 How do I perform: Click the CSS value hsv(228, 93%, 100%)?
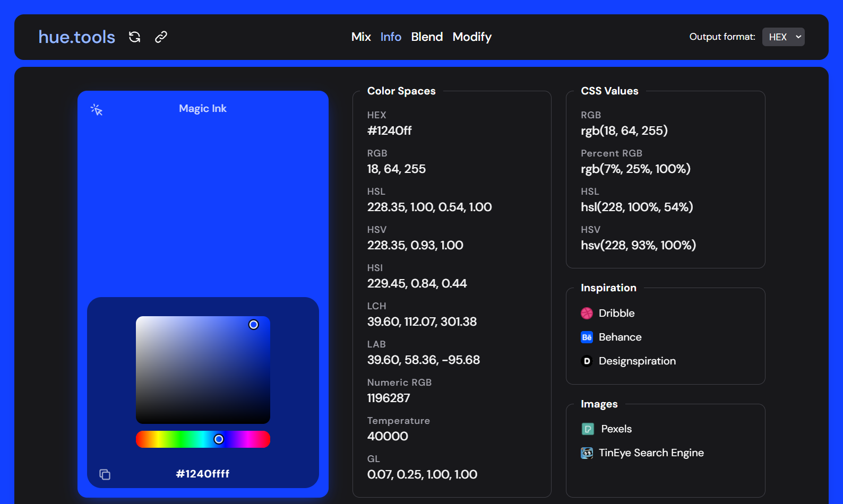coord(638,245)
